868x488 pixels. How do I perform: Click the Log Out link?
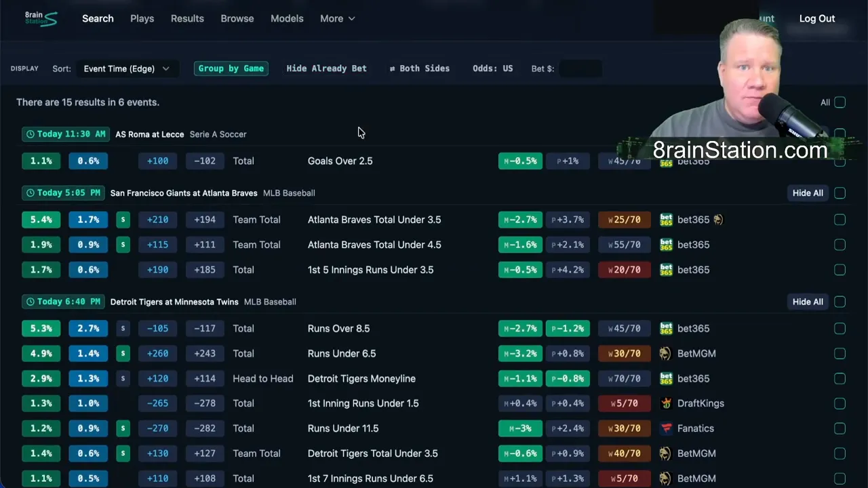click(x=816, y=18)
